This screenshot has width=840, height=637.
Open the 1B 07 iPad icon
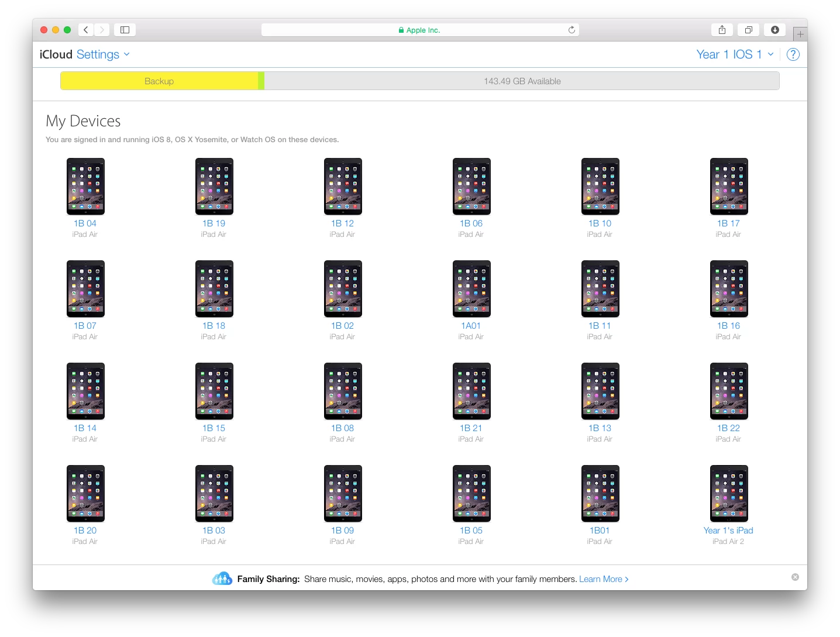pos(85,288)
